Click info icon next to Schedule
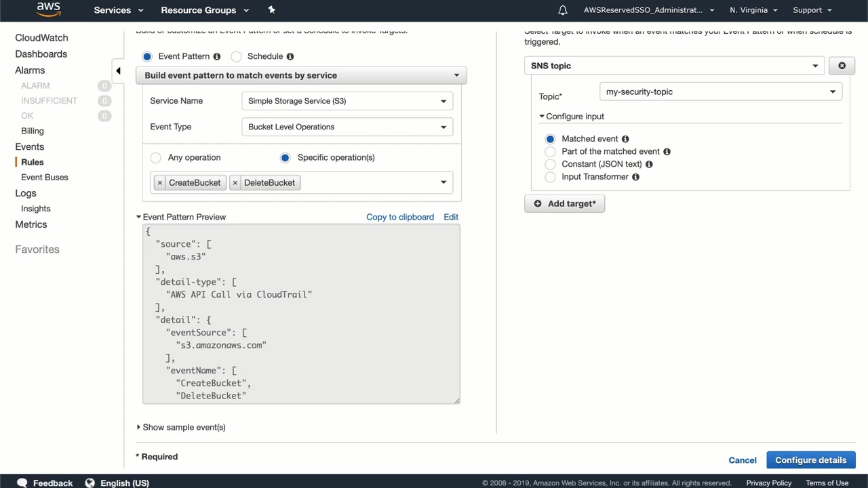Viewport: 868px width, 488px height. (x=290, y=56)
